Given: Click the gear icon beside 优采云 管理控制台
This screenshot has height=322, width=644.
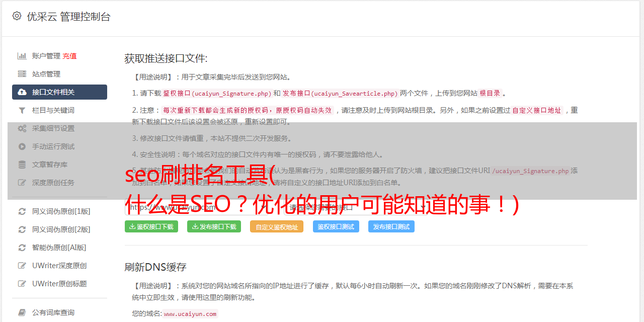Looking at the screenshot, I should pos(17,16).
